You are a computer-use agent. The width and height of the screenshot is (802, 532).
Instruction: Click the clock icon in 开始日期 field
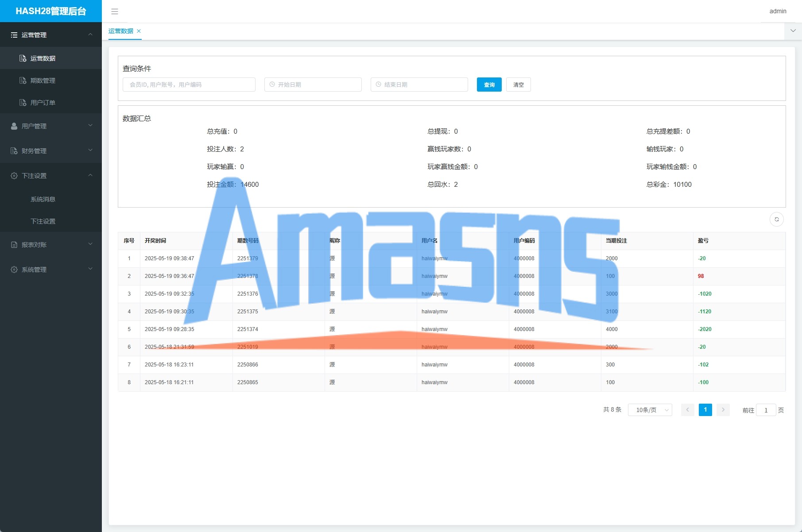(272, 85)
